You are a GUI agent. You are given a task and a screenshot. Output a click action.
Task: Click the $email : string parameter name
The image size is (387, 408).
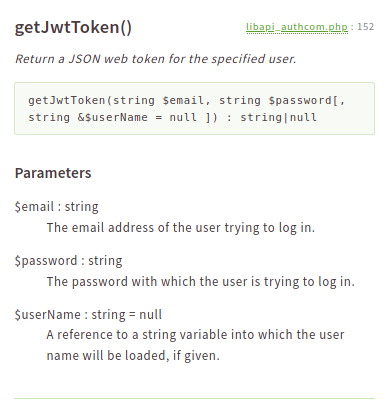coord(57,207)
